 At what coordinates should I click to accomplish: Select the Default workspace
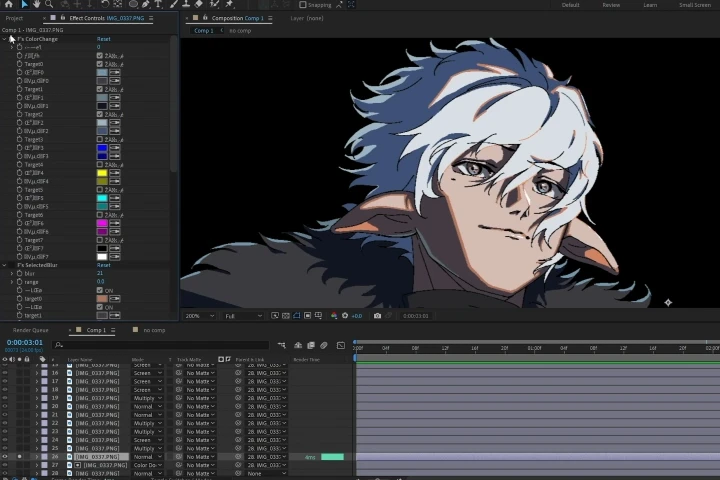pyautogui.click(x=570, y=5)
